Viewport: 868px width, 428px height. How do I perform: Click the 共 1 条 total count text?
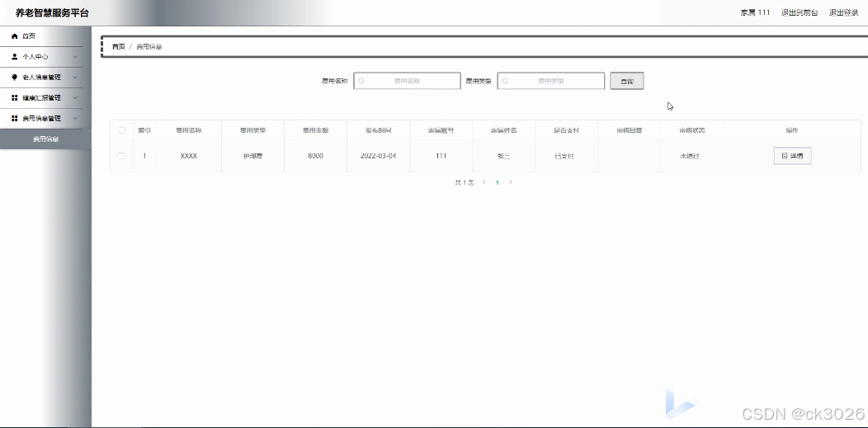[465, 182]
